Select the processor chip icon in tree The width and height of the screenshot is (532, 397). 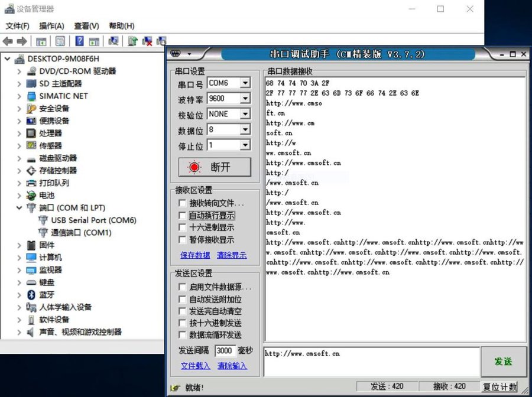point(31,134)
